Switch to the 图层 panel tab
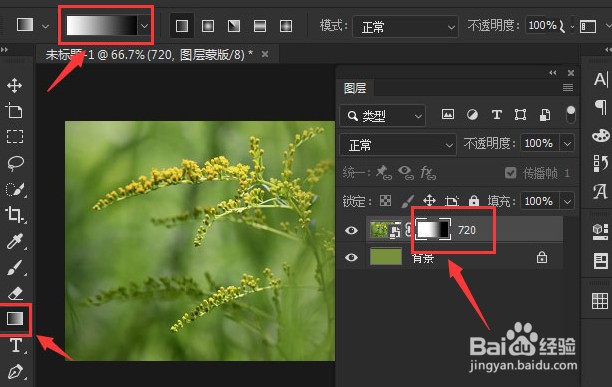Viewport: 612px width, 387px height. [355, 88]
